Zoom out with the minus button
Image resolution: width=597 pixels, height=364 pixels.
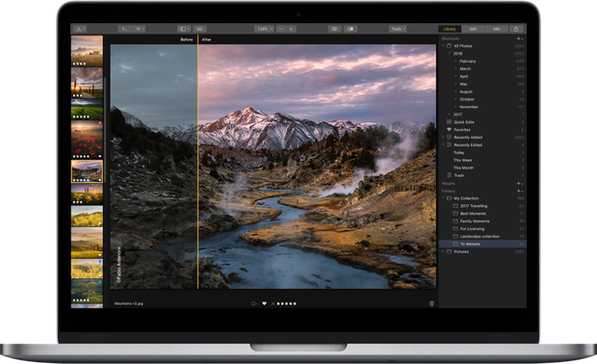[281, 29]
